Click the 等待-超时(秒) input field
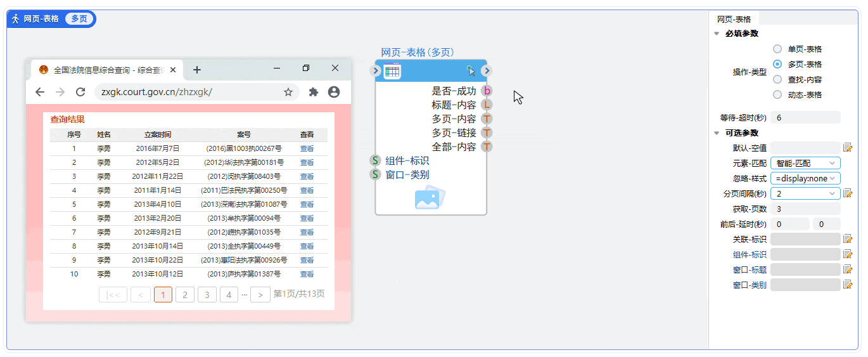This screenshot has height=357, width=868. coord(805,117)
